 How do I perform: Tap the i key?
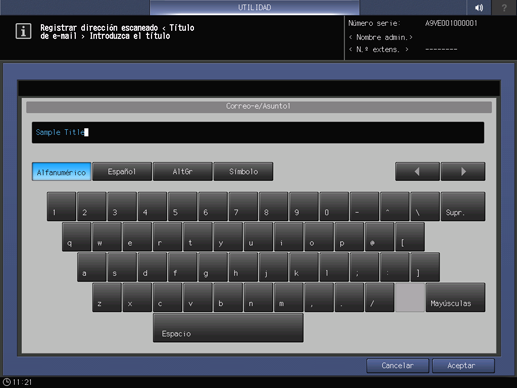tap(289, 237)
